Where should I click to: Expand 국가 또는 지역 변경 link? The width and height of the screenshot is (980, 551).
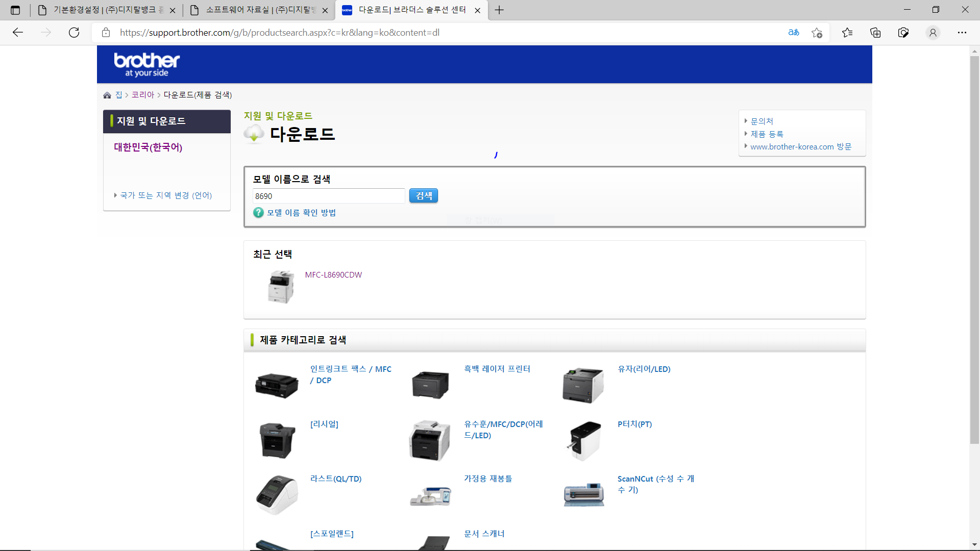[166, 195]
